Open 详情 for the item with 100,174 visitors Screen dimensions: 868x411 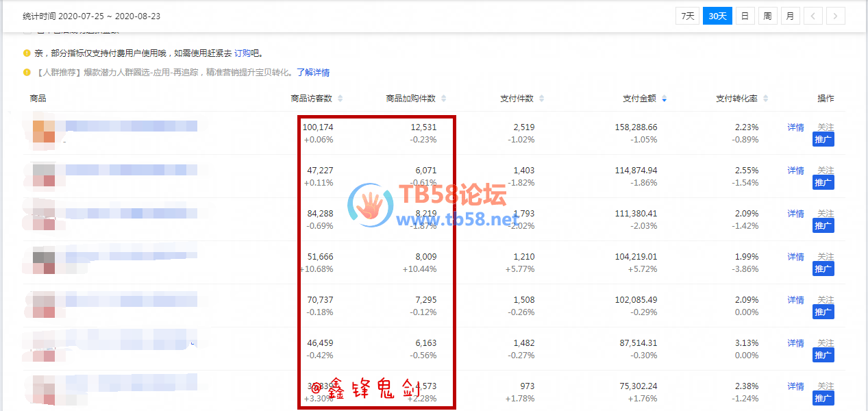coord(795,127)
